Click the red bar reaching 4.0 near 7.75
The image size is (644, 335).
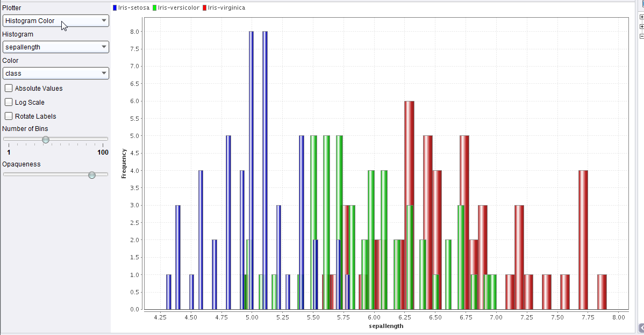pos(583,240)
